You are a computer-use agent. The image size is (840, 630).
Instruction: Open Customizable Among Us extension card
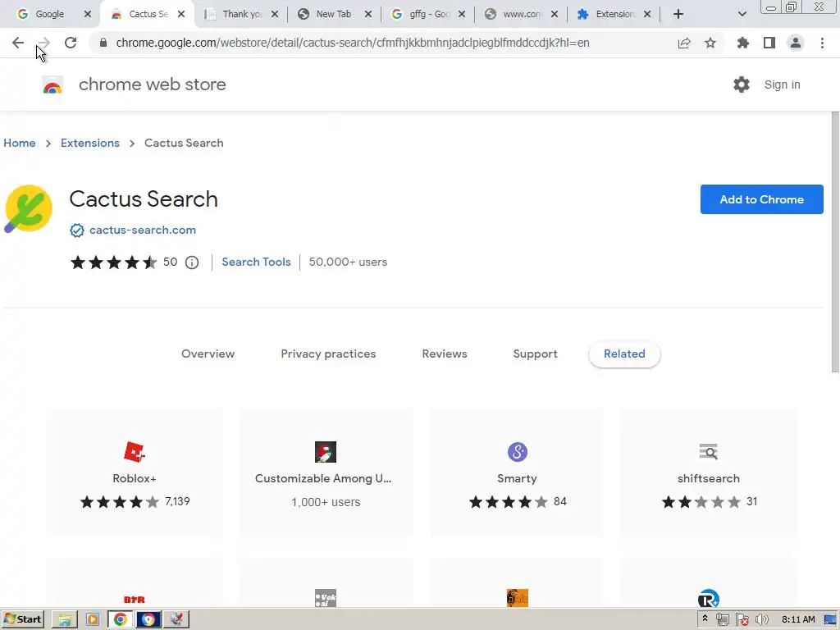click(x=326, y=473)
